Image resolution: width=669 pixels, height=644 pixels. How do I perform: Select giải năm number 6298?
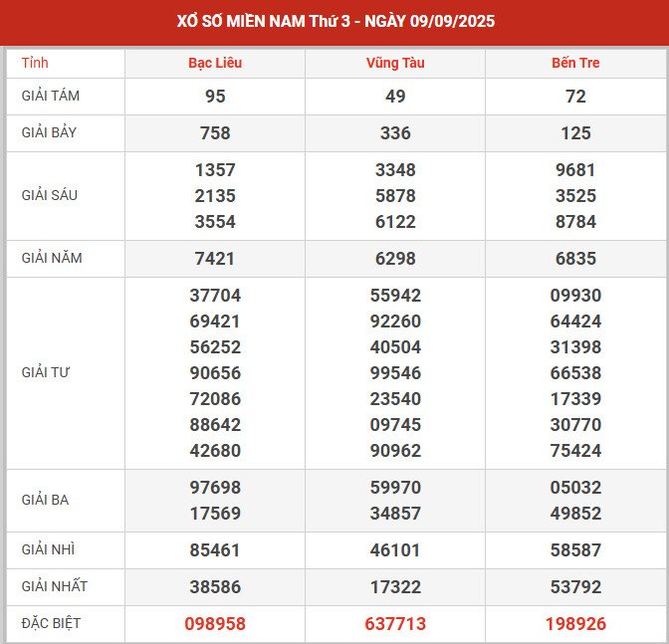[x=395, y=259]
